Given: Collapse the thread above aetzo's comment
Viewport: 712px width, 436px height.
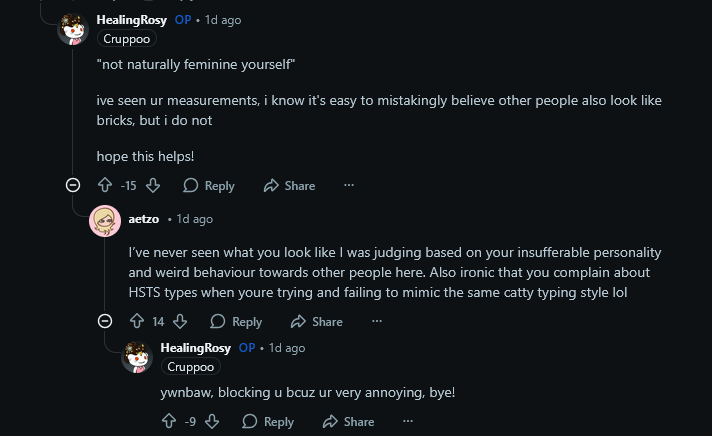Looking at the screenshot, I should tap(72, 185).
